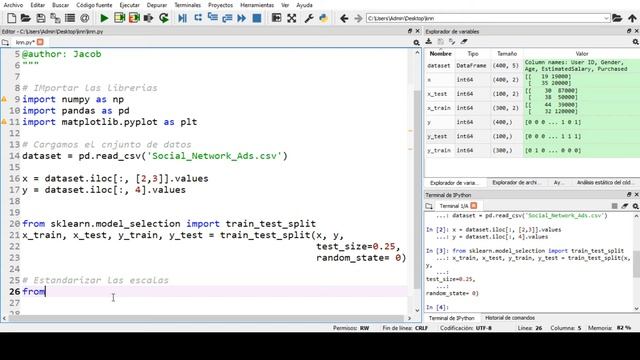Screen dimensions: 640x360
Task: Go back with the left arrow
Action: point(344,18)
